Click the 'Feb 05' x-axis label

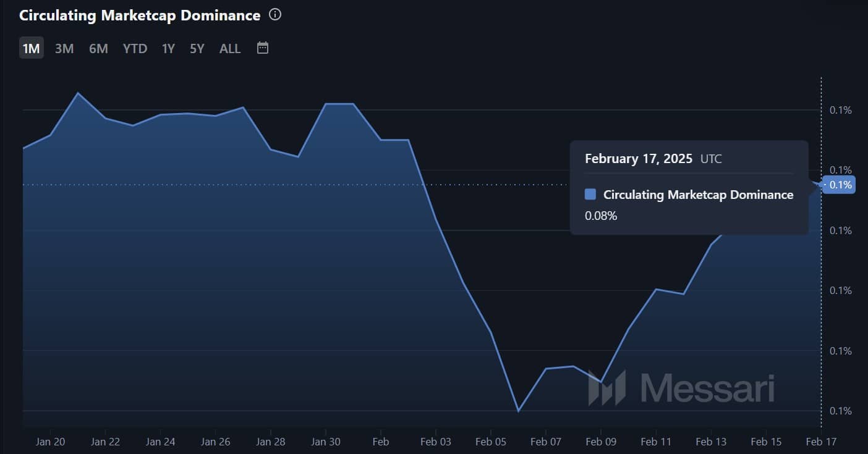tap(491, 442)
